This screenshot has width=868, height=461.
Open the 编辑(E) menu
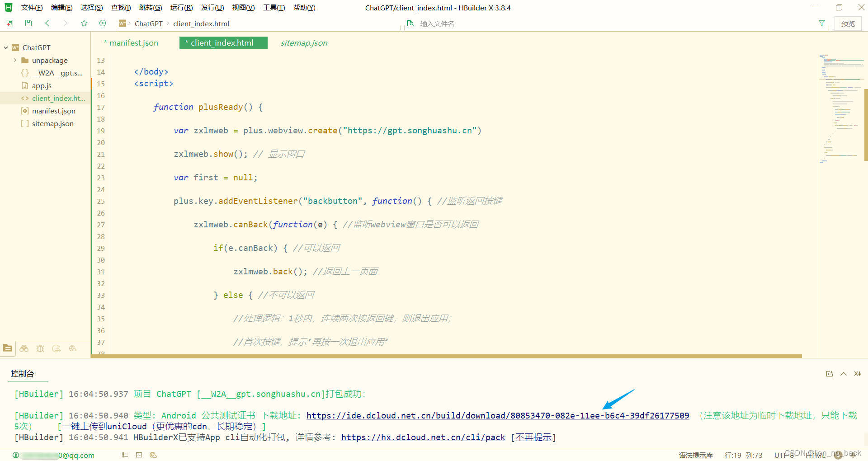(x=61, y=8)
